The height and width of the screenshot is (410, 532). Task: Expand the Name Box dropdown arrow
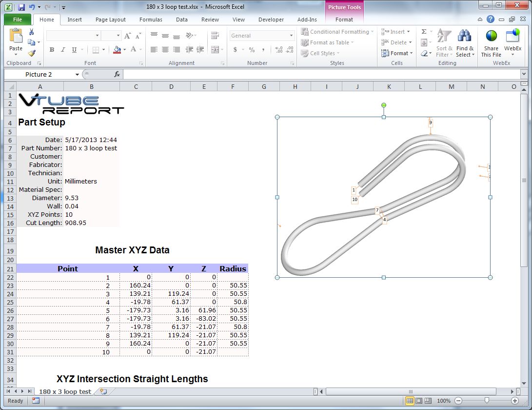click(x=77, y=75)
